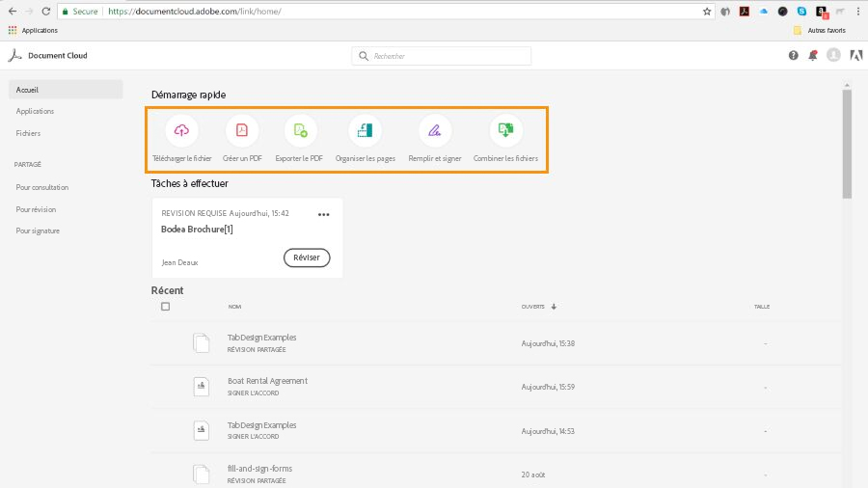The width and height of the screenshot is (868, 488).
Task: Open the help question mark icon
Action: click(794, 55)
